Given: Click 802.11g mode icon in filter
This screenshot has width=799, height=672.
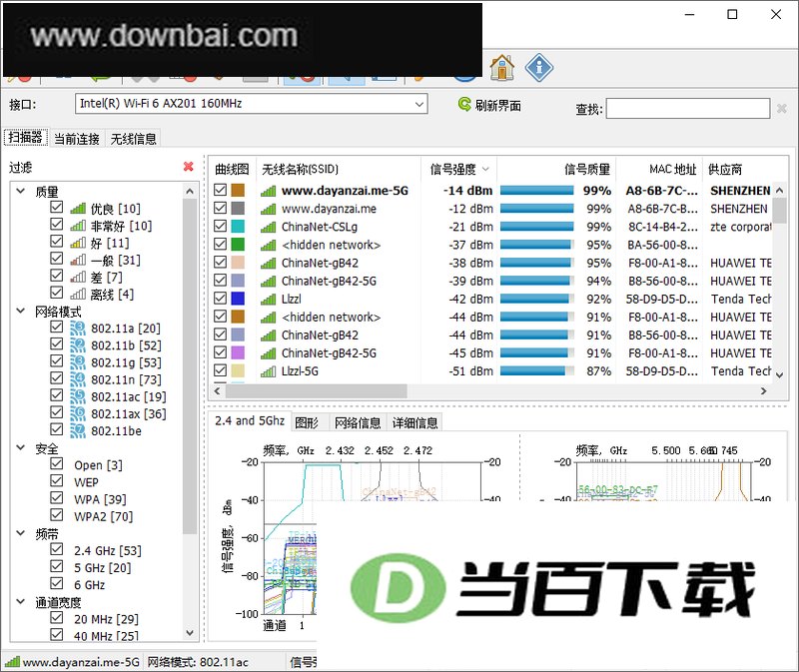Looking at the screenshot, I should click(78, 362).
